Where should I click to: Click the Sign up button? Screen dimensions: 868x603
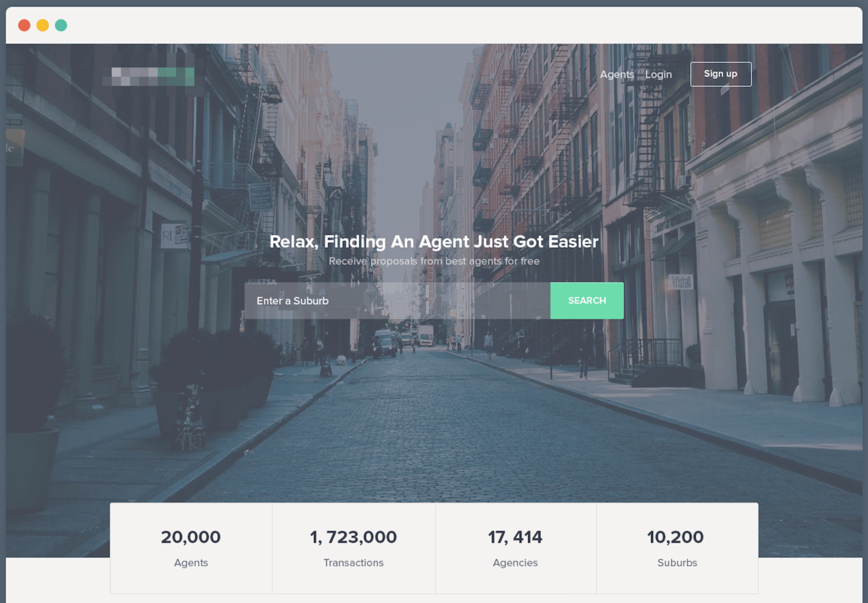(x=721, y=74)
